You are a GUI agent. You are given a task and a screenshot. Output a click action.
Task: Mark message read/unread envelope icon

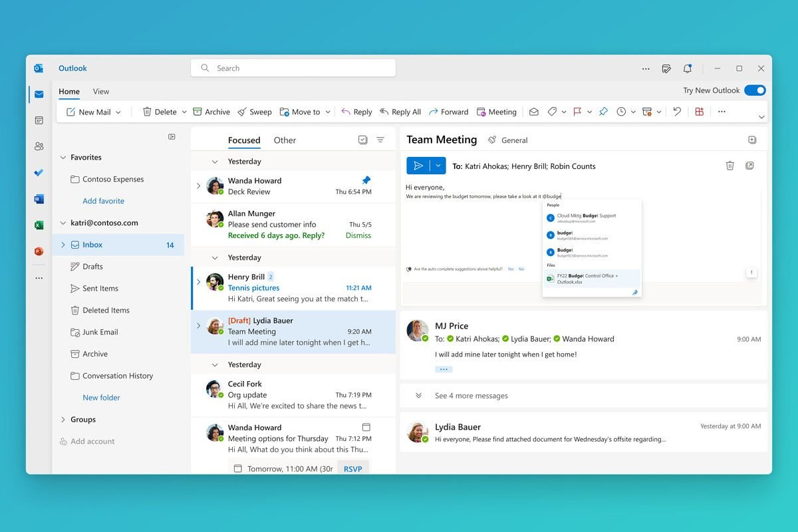tap(533, 112)
